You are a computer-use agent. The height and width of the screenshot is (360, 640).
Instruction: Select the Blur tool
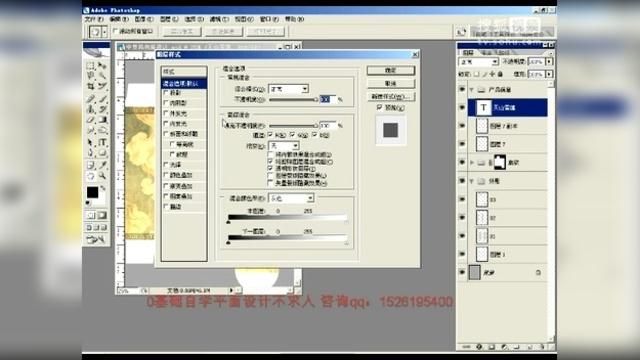tap(90, 130)
